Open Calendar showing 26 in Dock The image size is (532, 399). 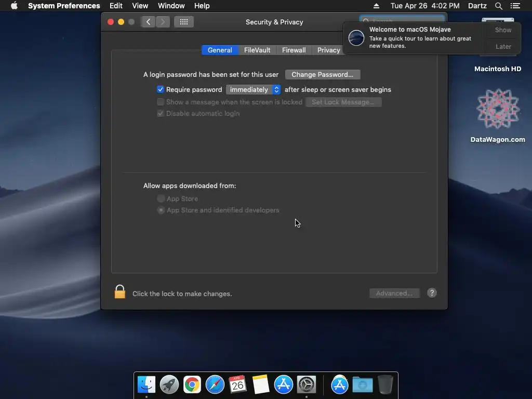(237, 384)
